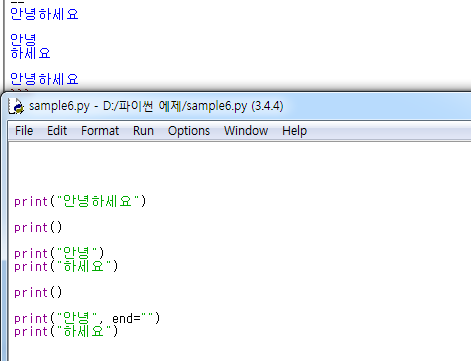Click the code line print("안녕하세요")
Viewport: 471px width, 361px height.
click(x=80, y=201)
